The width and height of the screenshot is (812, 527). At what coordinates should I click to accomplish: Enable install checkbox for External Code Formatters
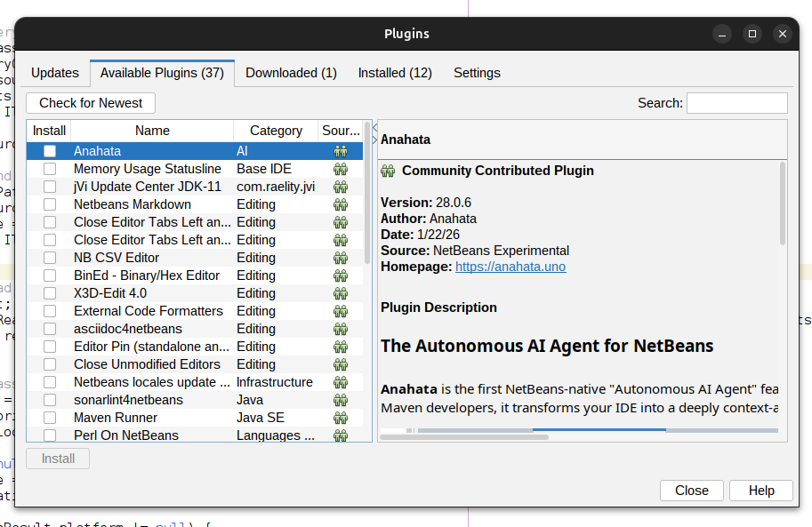(50, 311)
